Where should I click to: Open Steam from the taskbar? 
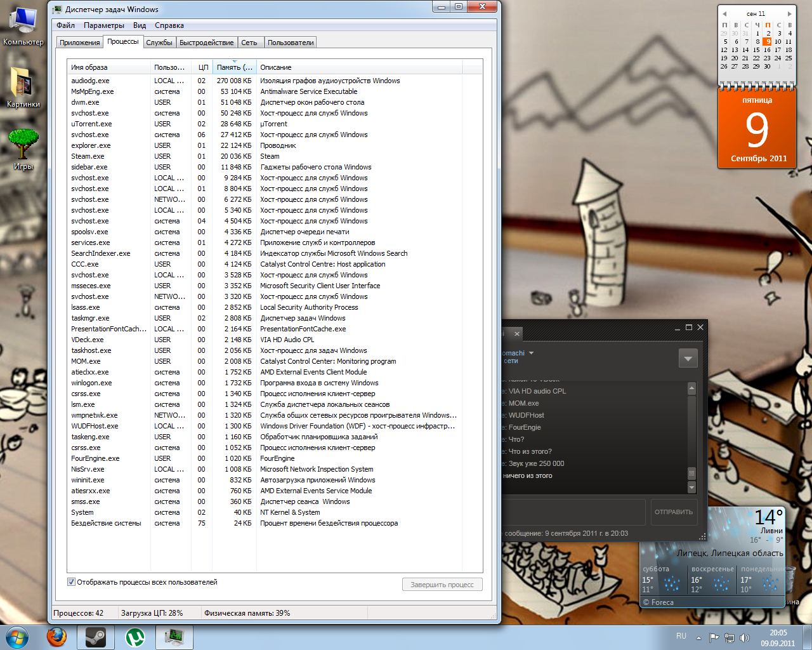coord(96,637)
